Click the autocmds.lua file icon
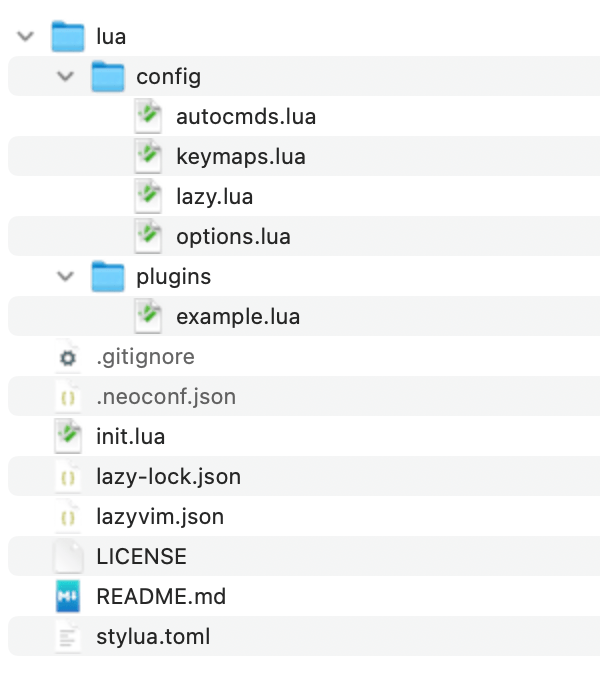 tap(148, 116)
